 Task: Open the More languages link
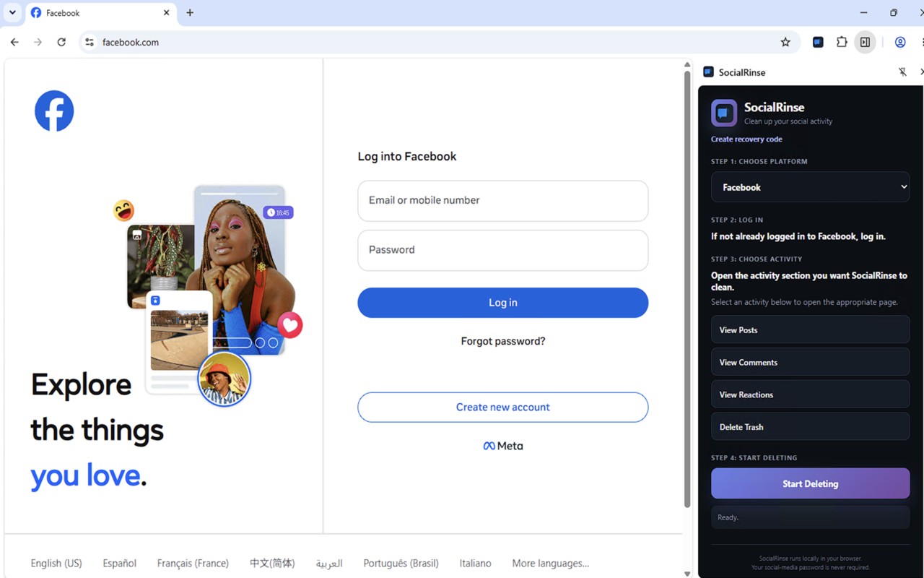point(551,563)
